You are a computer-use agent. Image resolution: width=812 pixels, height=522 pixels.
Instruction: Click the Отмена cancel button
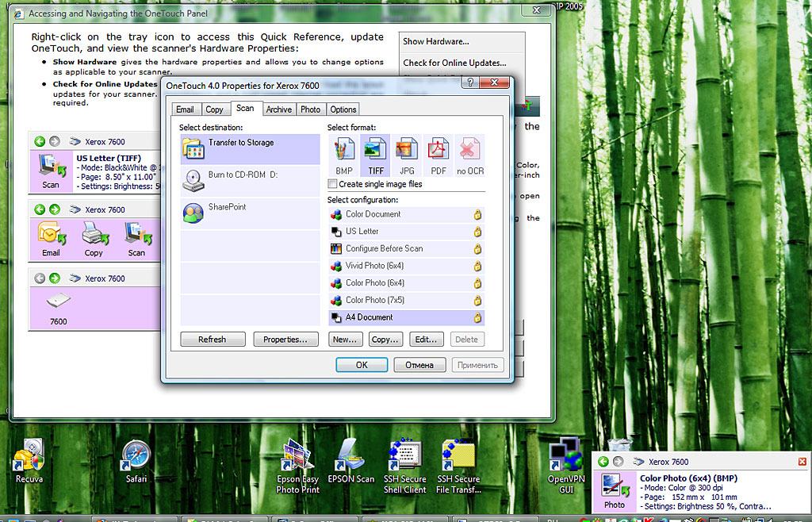(x=419, y=365)
